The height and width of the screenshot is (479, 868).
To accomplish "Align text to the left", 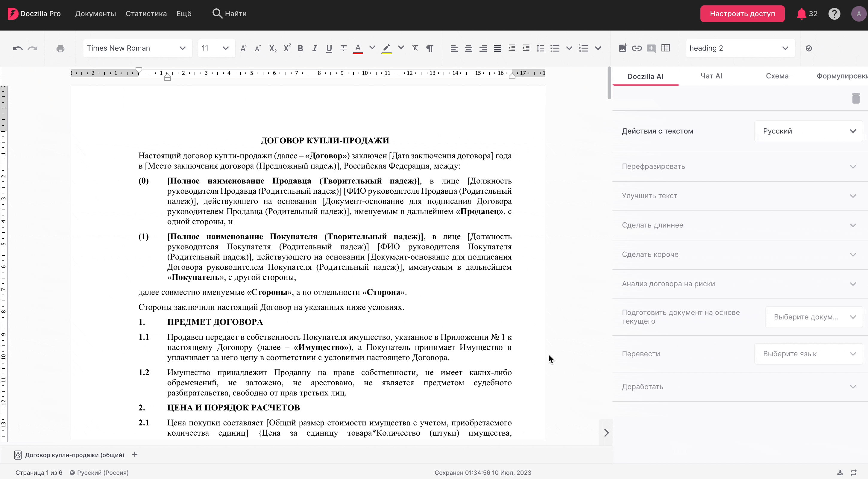I will 454,48.
